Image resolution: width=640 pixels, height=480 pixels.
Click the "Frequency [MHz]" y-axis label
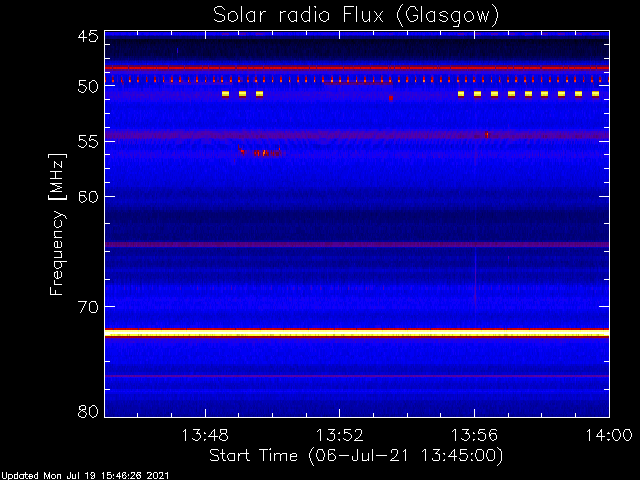click(57, 224)
